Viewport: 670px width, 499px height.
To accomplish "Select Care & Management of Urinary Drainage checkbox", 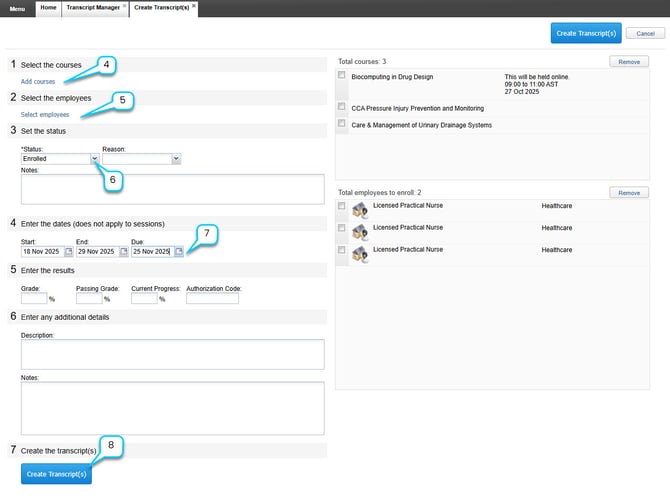I will (x=342, y=124).
